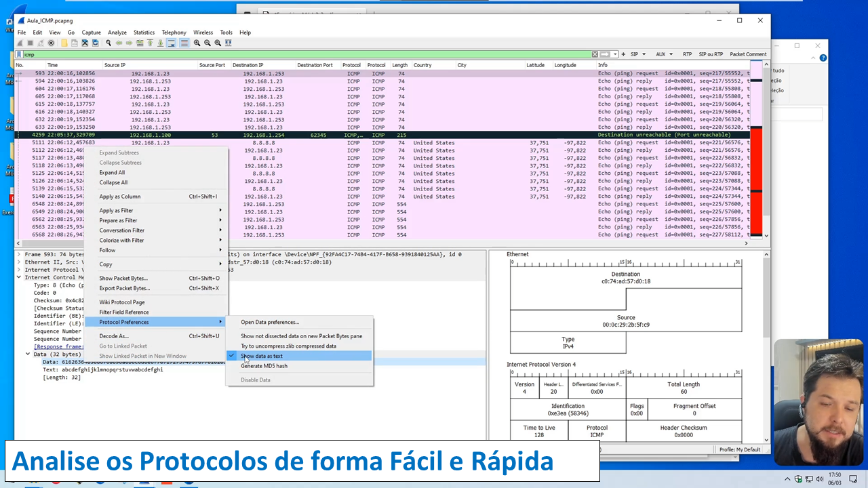Screen dimensions: 868x488
Task: Open a capture file with the folder icon
Action: pyautogui.click(x=64, y=43)
